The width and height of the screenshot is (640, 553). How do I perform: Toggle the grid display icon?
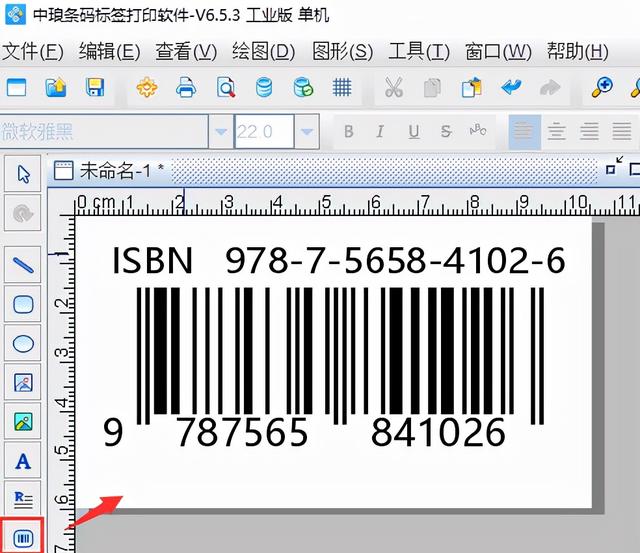pos(342,87)
